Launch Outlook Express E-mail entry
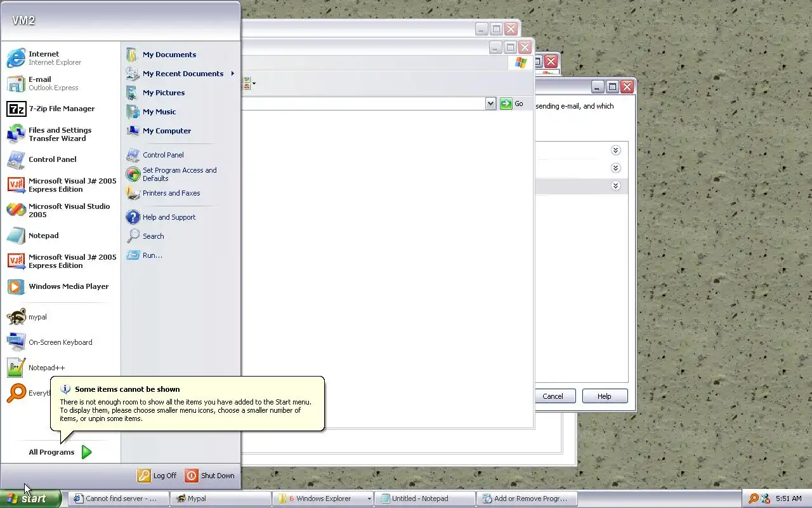Viewport: 812px width, 508px height. coord(60,83)
